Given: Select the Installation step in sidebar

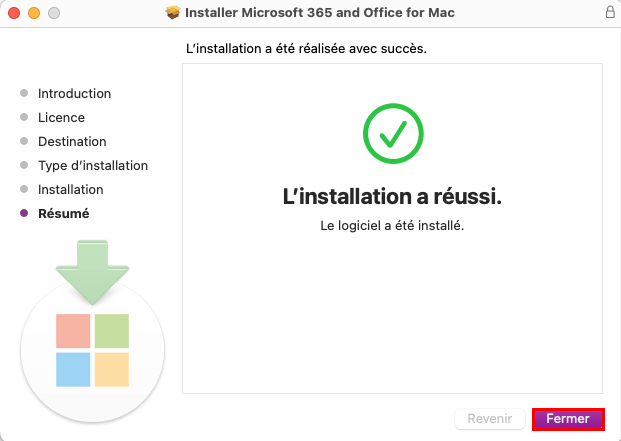Looking at the screenshot, I should tap(70, 190).
